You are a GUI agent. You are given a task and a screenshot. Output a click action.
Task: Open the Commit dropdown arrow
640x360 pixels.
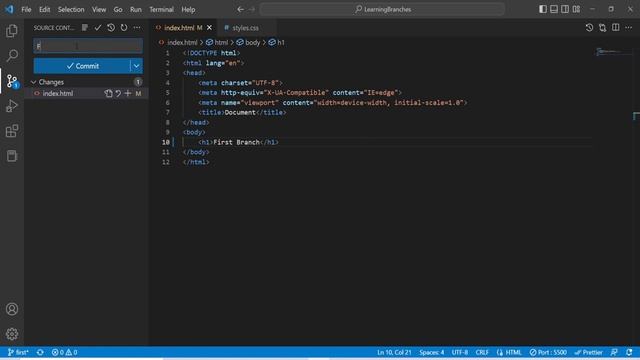136,66
